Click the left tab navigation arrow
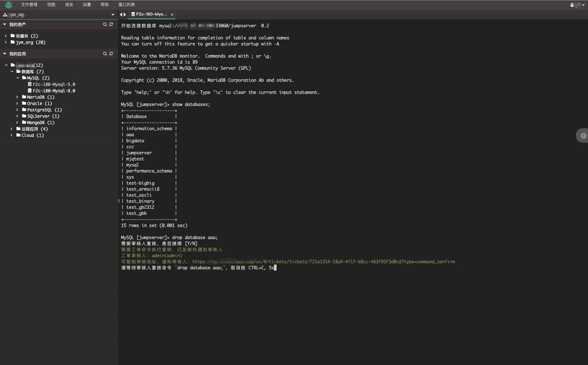The image size is (588, 365). click(x=121, y=14)
